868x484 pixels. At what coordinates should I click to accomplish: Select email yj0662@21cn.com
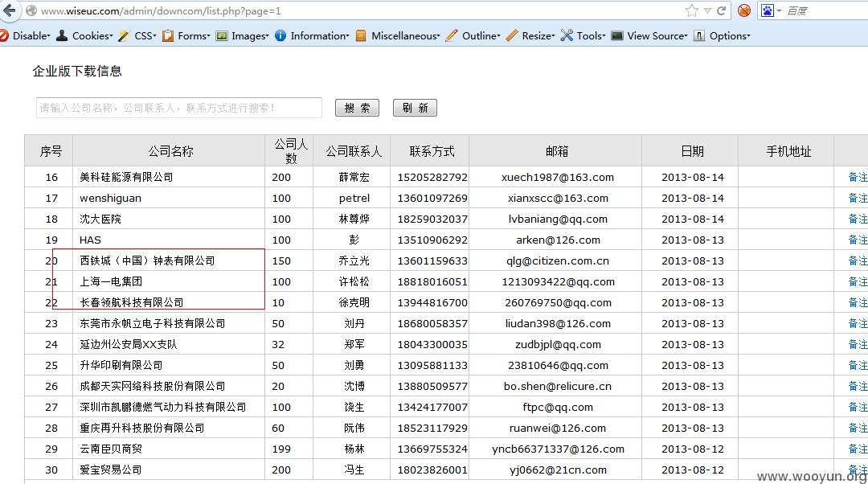(x=558, y=470)
